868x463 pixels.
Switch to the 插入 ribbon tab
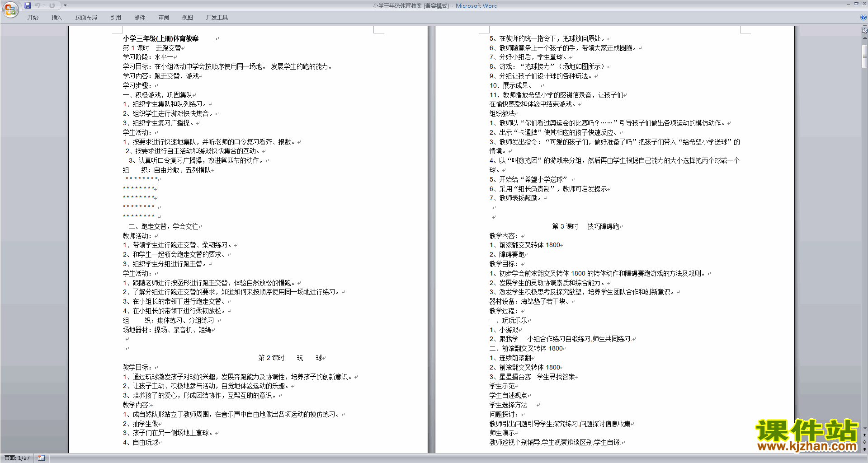click(x=57, y=18)
